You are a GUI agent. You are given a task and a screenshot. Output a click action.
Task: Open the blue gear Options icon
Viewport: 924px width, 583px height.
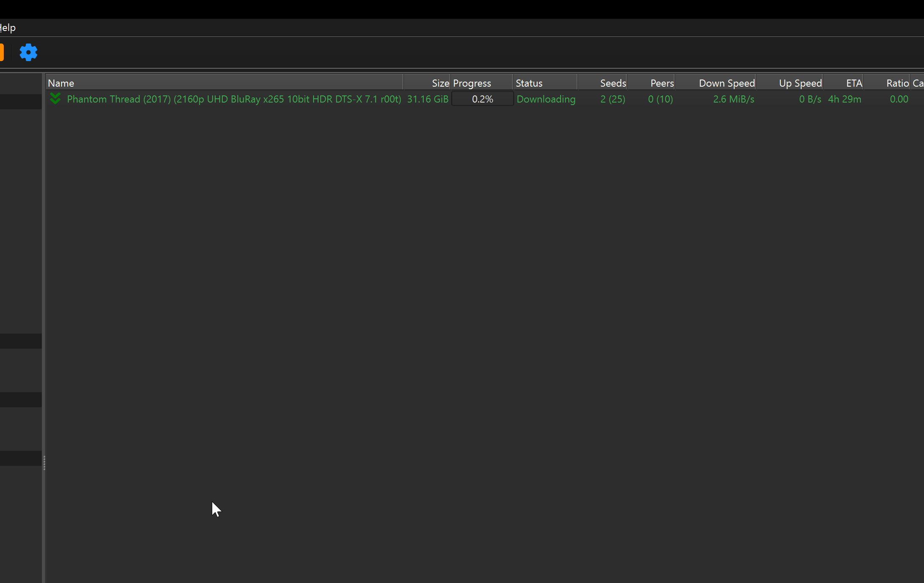click(28, 52)
